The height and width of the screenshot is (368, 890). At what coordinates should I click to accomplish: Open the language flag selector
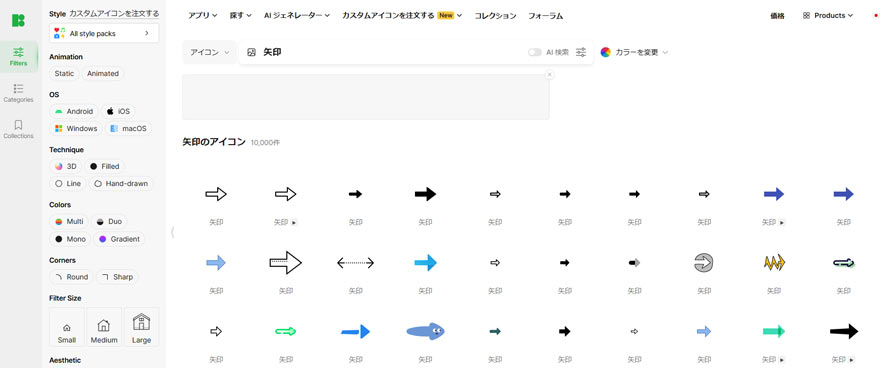point(876,16)
